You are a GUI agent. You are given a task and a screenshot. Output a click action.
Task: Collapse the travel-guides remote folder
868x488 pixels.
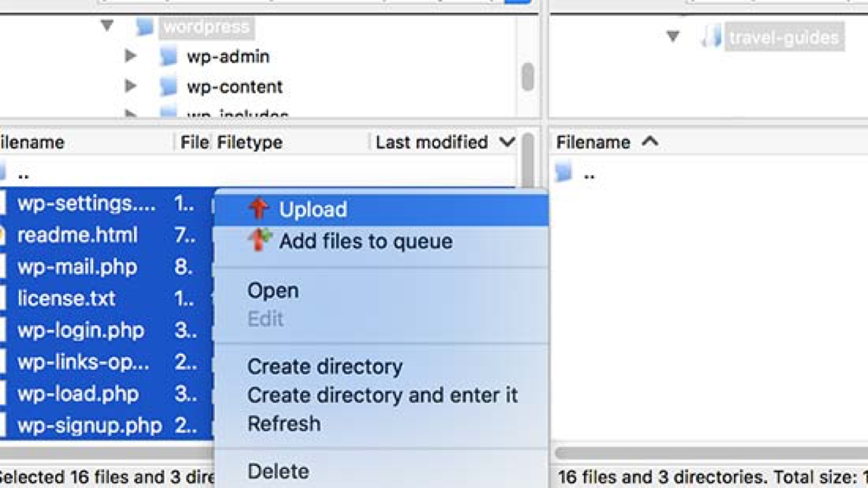click(673, 36)
